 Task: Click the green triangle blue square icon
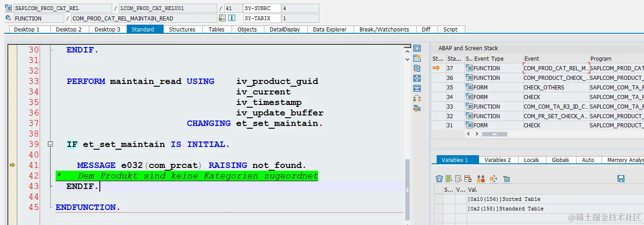click(506, 178)
